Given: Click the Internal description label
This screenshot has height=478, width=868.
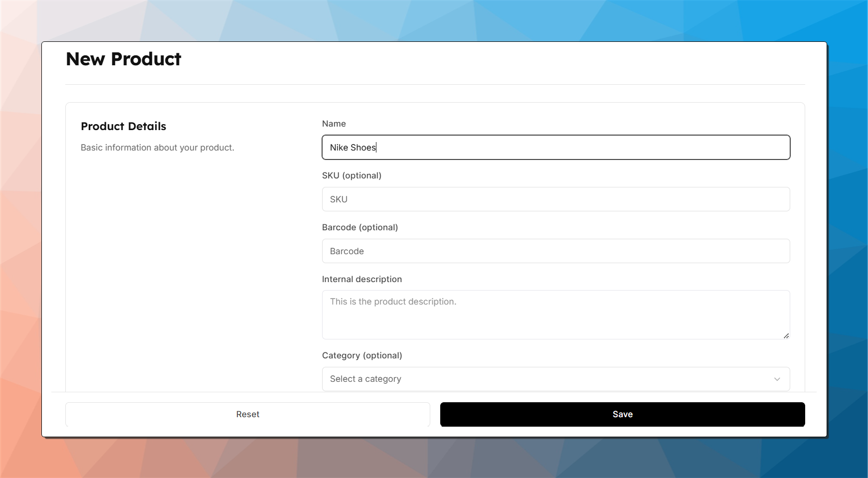Looking at the screenshot, I should 361,279.
